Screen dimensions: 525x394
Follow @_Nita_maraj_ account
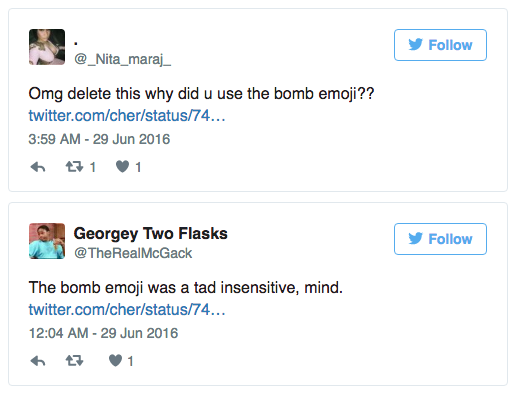click(x=440, y=45)
